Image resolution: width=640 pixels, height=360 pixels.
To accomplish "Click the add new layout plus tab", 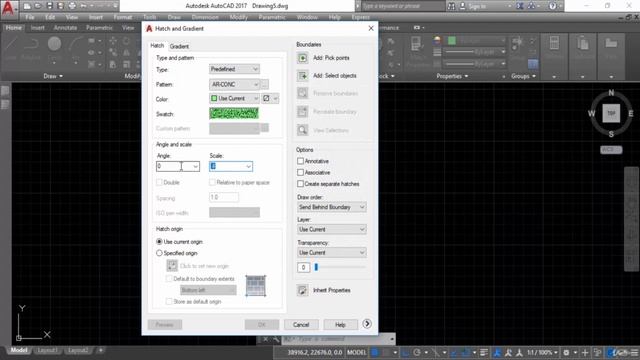I will coord(100,350).
